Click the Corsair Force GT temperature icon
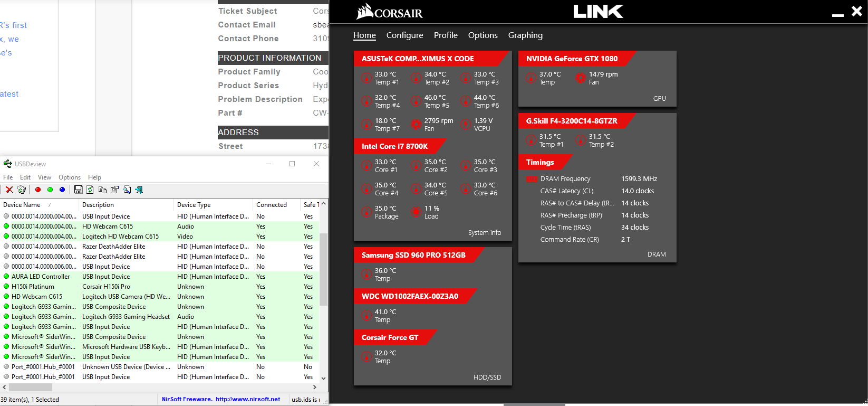868x406 pixels. coord(367,357)
